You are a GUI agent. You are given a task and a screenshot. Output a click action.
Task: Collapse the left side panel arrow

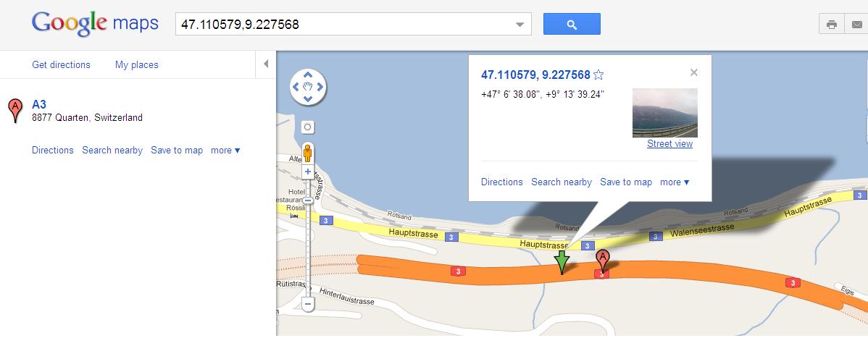pos(266,64)
